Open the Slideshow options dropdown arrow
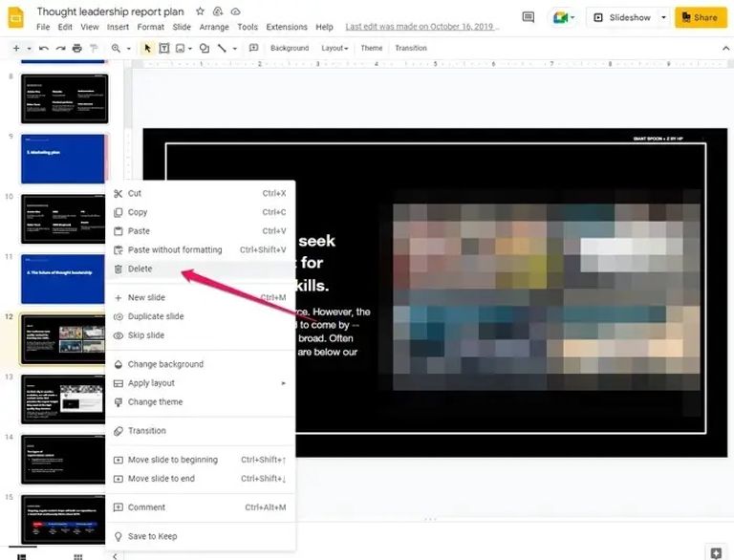The height and width of the screenshot is (560, 734). point(663,17)
